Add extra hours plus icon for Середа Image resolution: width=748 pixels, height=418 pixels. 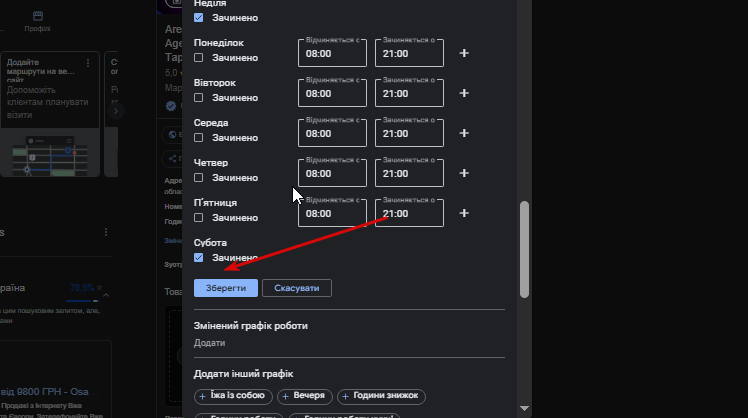click(x=464, y=133)
